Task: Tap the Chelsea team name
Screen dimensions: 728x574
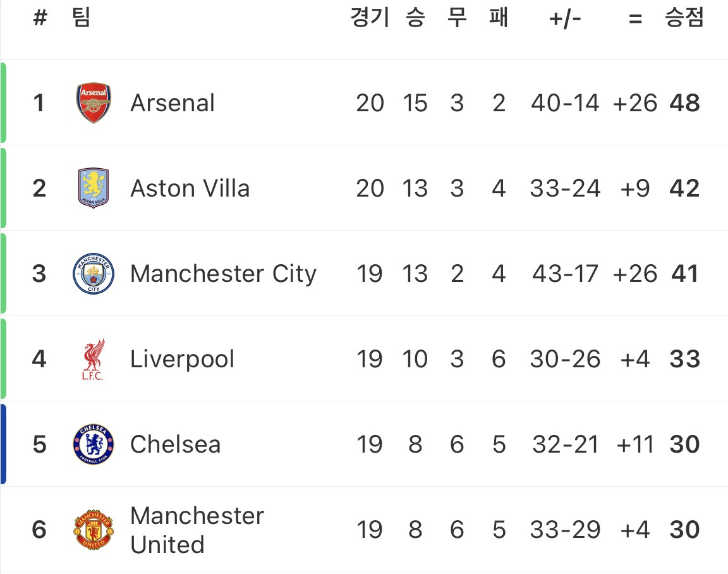Action: [x=176, y=444]
